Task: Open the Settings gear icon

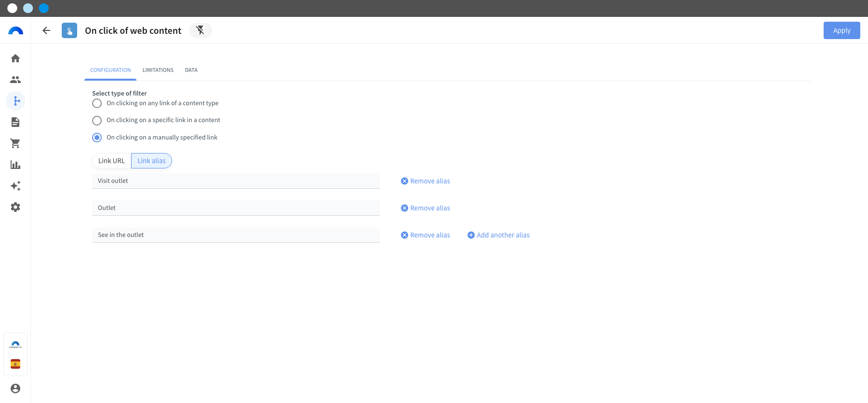Action: point(15,207)
